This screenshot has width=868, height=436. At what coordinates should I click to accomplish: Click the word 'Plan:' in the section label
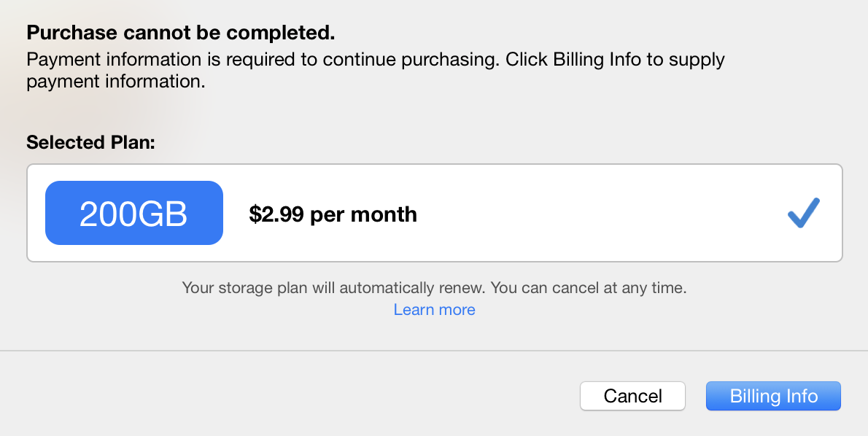point(132,142)
